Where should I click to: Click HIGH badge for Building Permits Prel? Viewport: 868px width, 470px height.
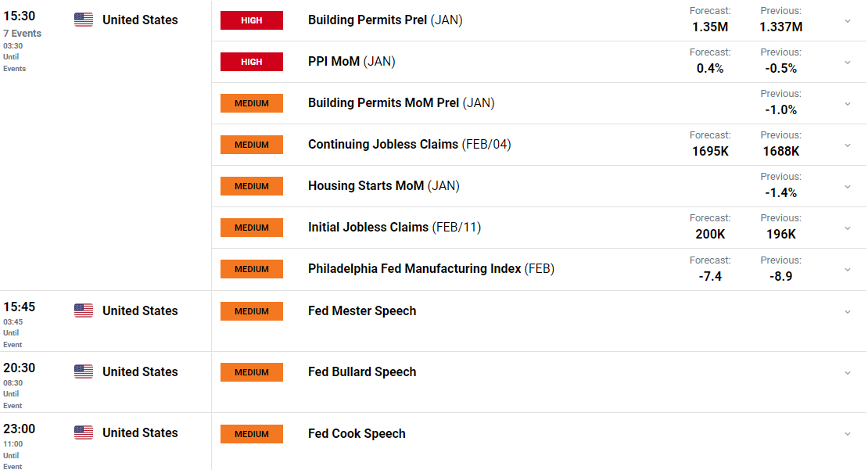pyautogui.click(x=251, y=20)
